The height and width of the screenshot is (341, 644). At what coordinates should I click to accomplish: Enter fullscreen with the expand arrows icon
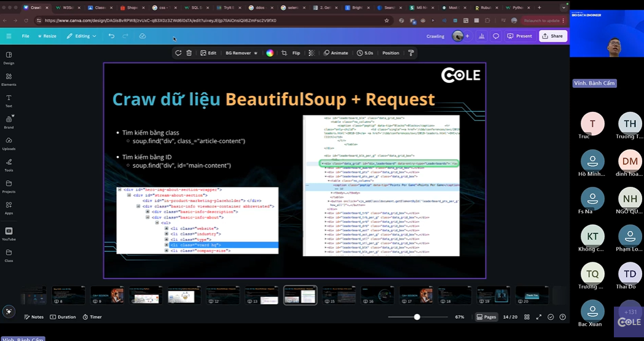(x=539, y=317)
